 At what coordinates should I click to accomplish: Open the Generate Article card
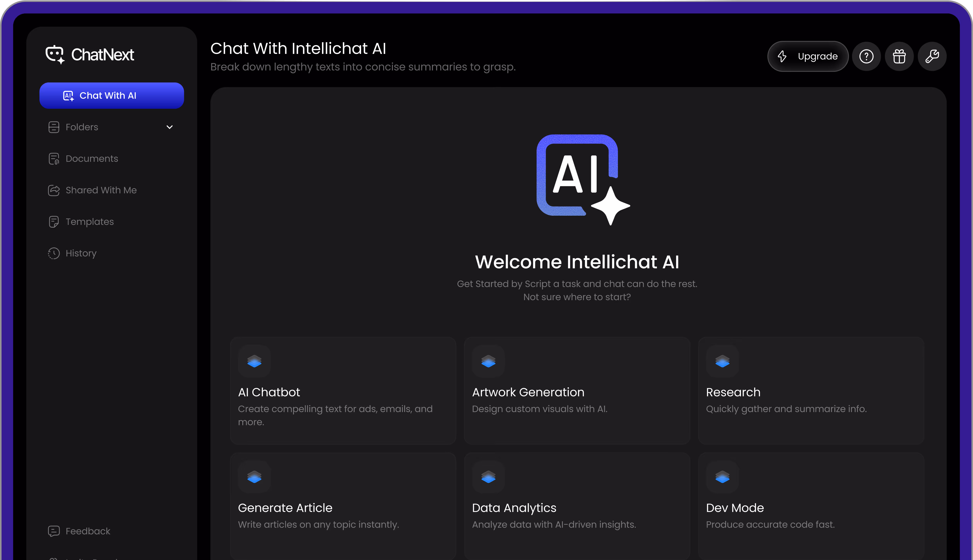click(343, 506)
